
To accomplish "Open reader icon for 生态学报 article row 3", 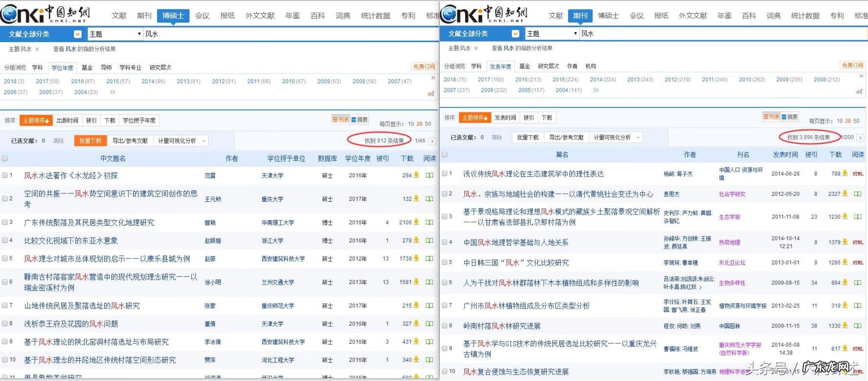I will coord(858,216).
